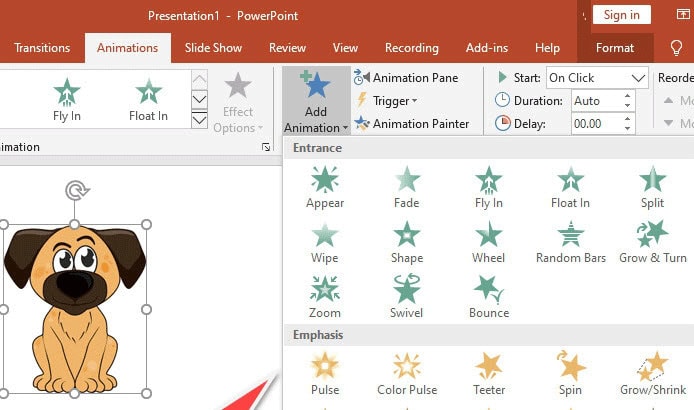Apply the Split entrance effect
The width and height of the screenshot is (694, 410).
coord(652,187)
